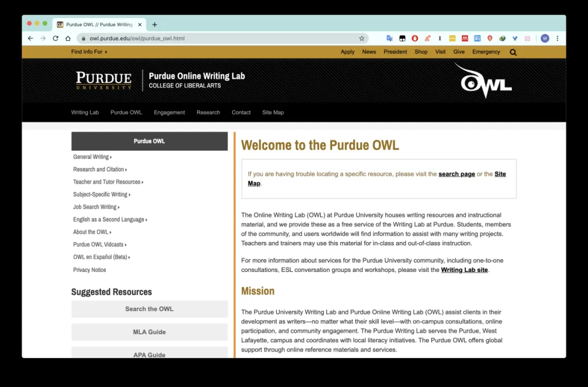Click the Apply link in top bar
588x387 pixels.
pyautogui.click(x=347, y=52)
